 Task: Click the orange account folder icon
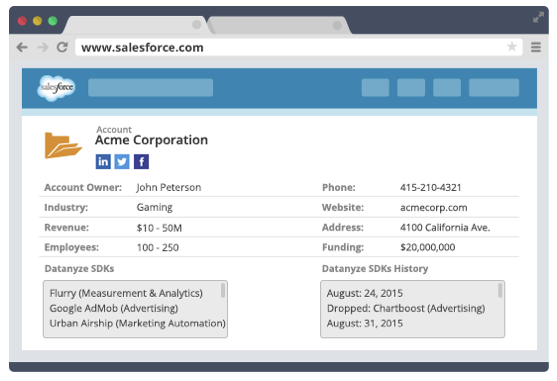click(x=63, y=145)
